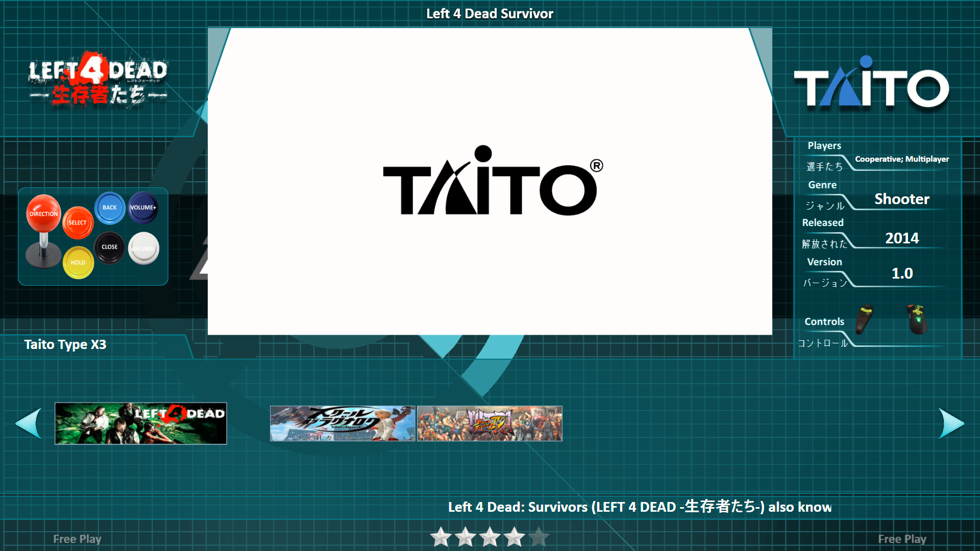Screen dimensions: 980x551
Task: Select the Left 4 Dead game banner
Action: pyautogui.click(x=141, y=423)
